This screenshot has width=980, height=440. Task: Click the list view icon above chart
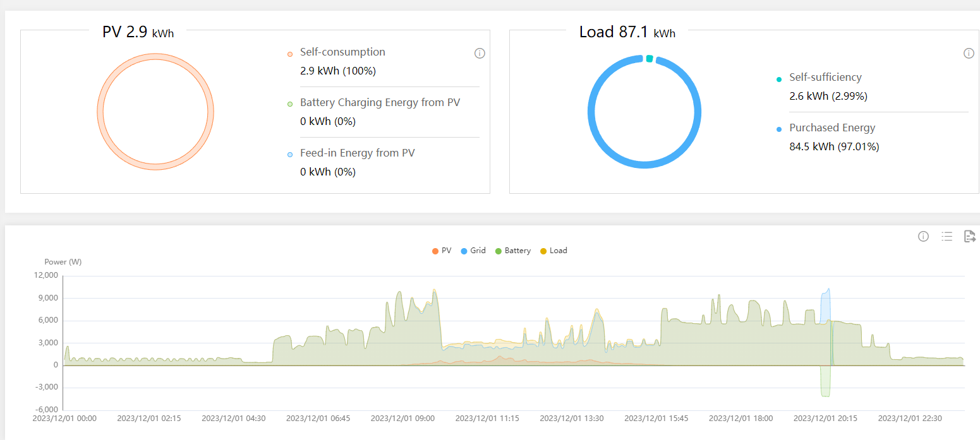pyautogui.click(x=947, y=237)
